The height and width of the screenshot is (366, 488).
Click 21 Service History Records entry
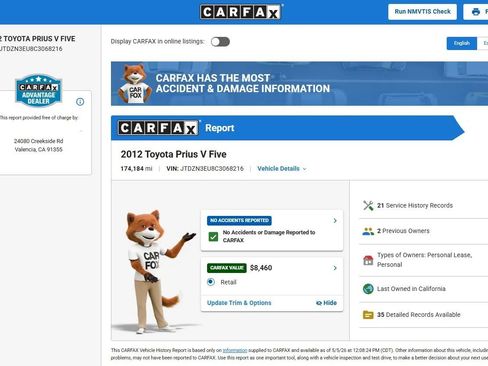click(415, 205)
